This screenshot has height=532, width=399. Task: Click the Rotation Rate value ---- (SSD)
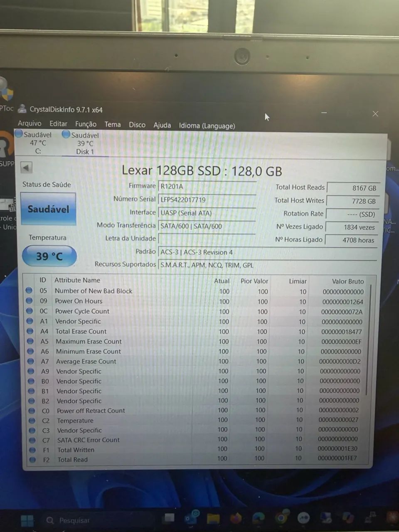tap(352, 214)
